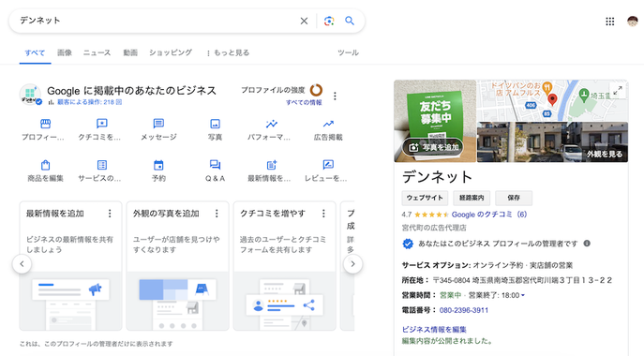This screenshot has width=644, height=356.
Task: Click the magnifier search icon
Action: [350, 21]
